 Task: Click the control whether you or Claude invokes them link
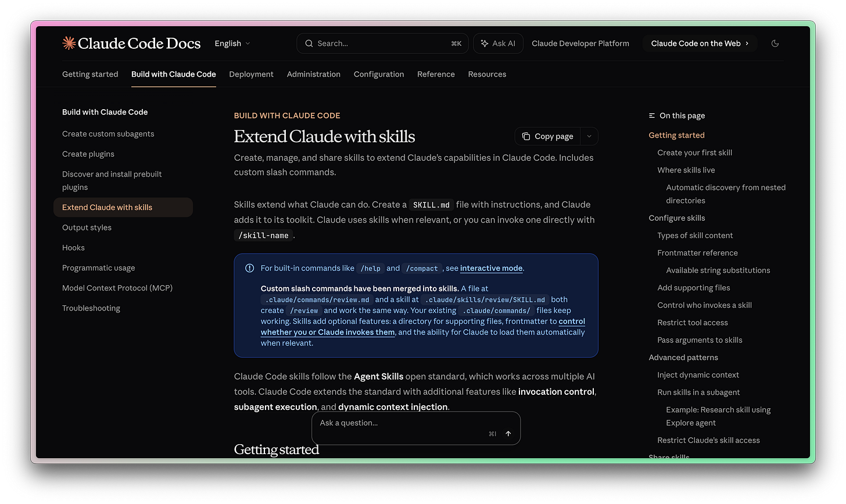coord(423,327)
